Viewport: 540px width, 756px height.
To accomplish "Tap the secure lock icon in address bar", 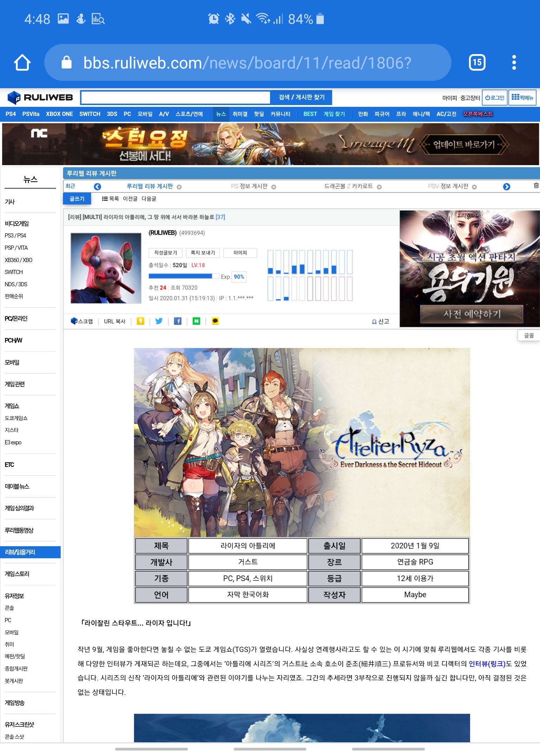I will click(66, 63).
